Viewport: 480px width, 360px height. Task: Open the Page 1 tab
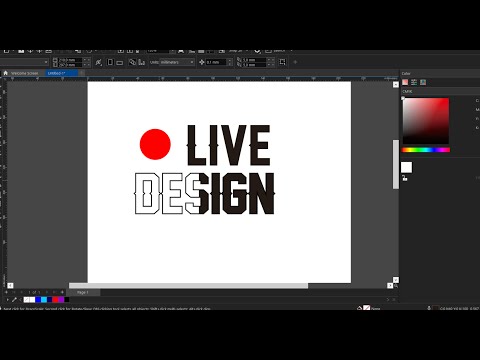pos(83,292)
